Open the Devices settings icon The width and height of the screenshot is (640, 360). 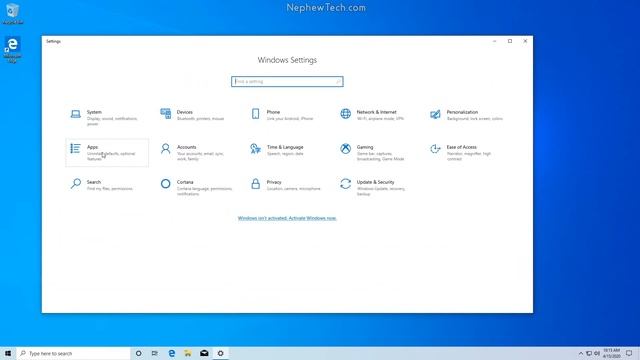(x=166, y=113)
